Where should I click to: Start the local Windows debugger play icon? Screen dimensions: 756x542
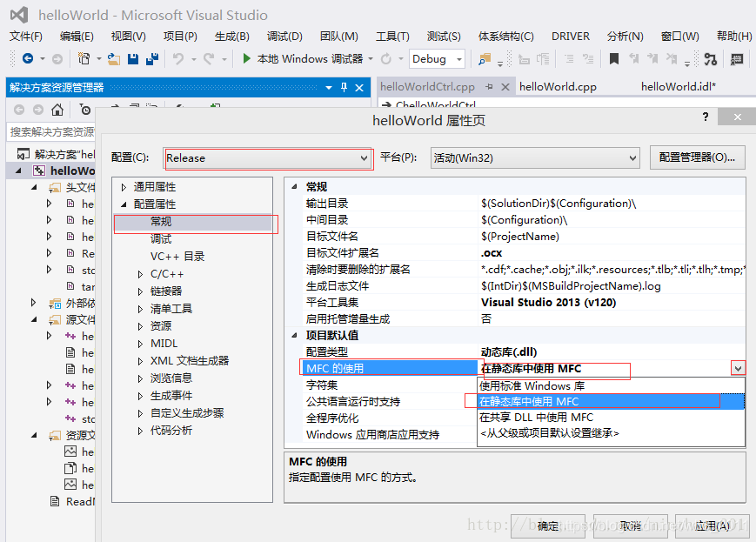pyautogui.click(x=246, y=59)
